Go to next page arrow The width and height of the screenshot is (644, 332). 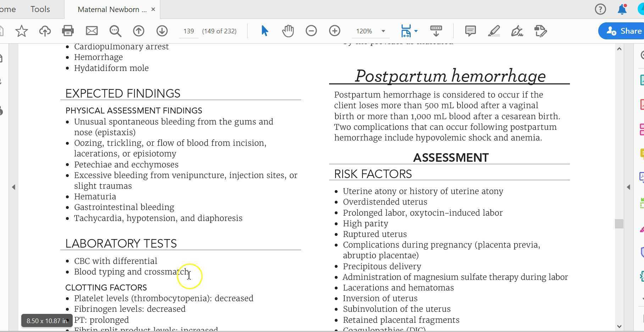pos(162,31)
